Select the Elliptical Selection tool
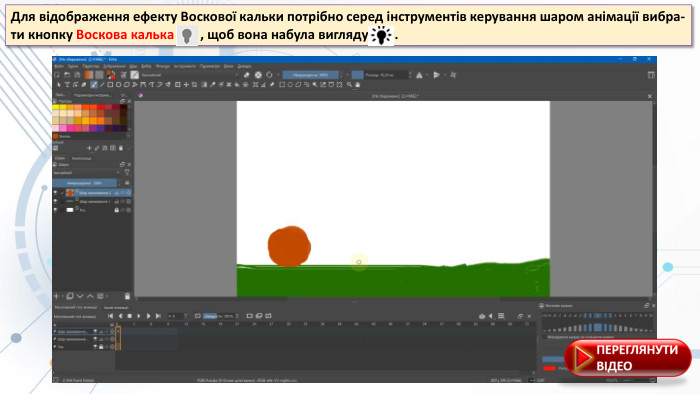Image resolution: width=700 pixels, height=394 pixels. [290, 85]
